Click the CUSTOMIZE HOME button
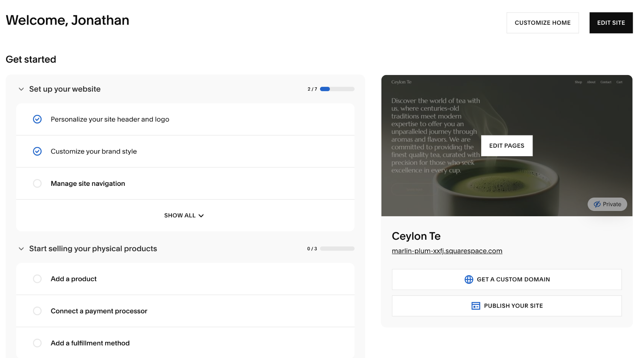 542,23
